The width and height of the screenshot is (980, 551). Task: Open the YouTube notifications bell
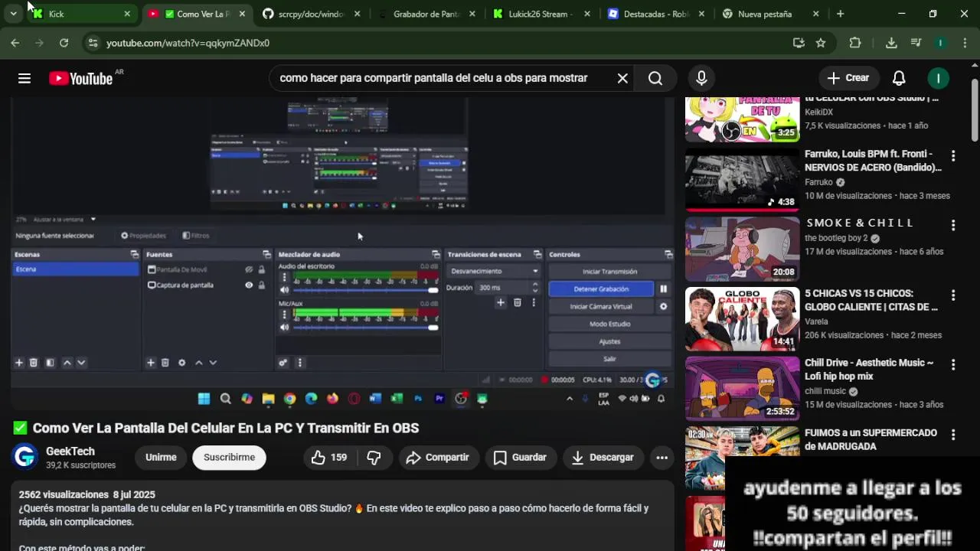coord(899,78)
